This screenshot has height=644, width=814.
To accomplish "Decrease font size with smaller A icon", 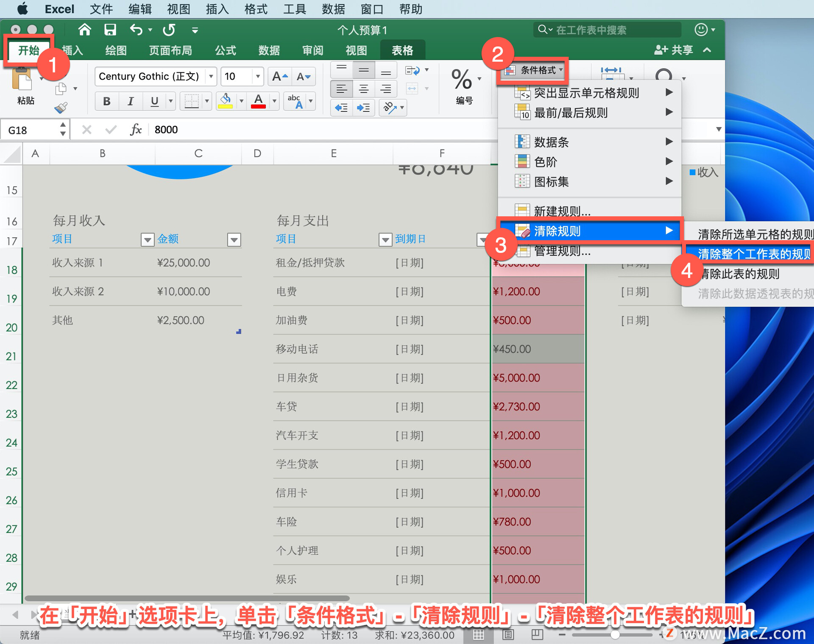I will pos(304,77).
